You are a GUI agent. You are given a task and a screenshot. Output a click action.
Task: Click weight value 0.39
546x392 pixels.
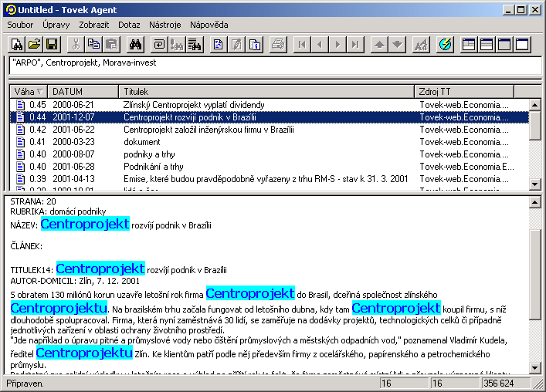[x=38, y=179]
